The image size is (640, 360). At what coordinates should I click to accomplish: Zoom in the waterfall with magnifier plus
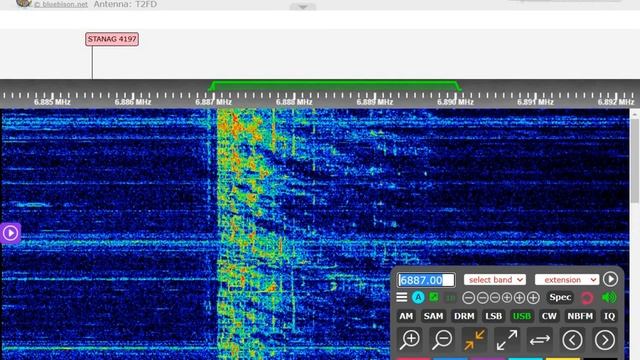point(410,340)
